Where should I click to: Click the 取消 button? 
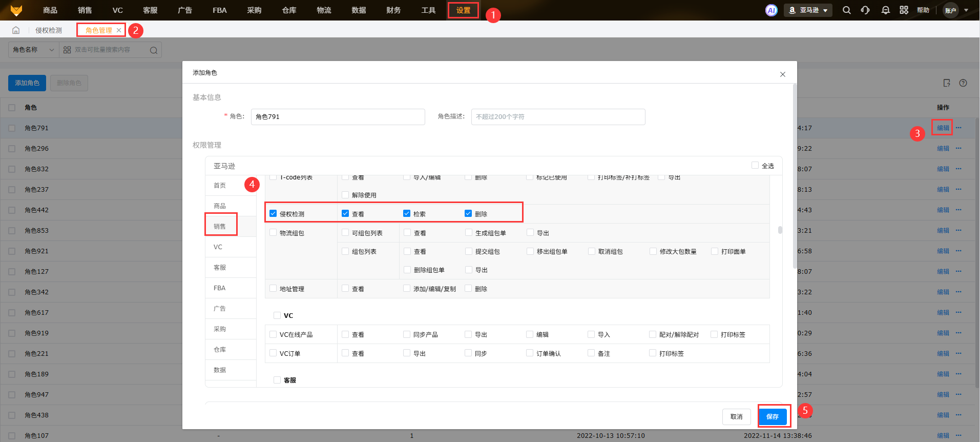pos(736,416)
